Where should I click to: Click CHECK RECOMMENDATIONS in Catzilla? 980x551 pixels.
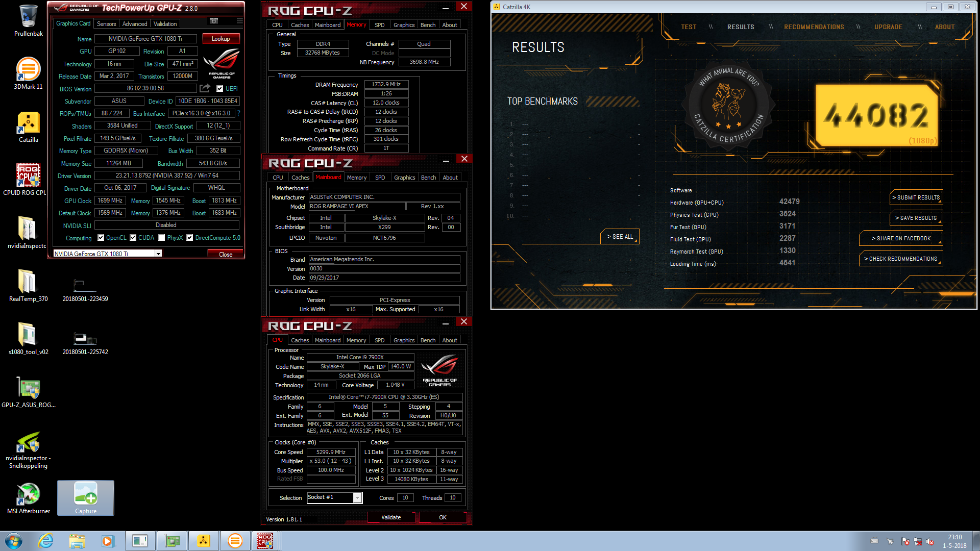[x=901, y=259]
